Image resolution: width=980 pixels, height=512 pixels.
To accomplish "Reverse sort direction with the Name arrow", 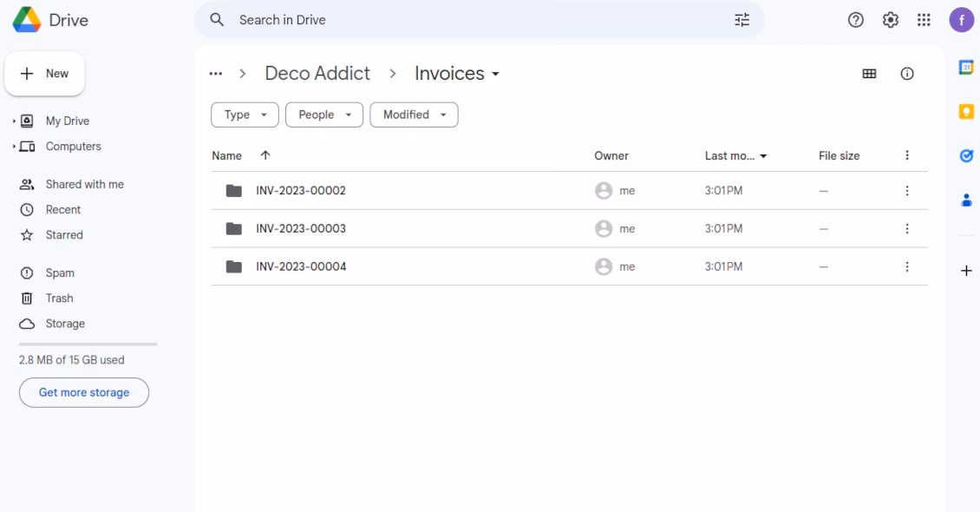I will 265,155.
